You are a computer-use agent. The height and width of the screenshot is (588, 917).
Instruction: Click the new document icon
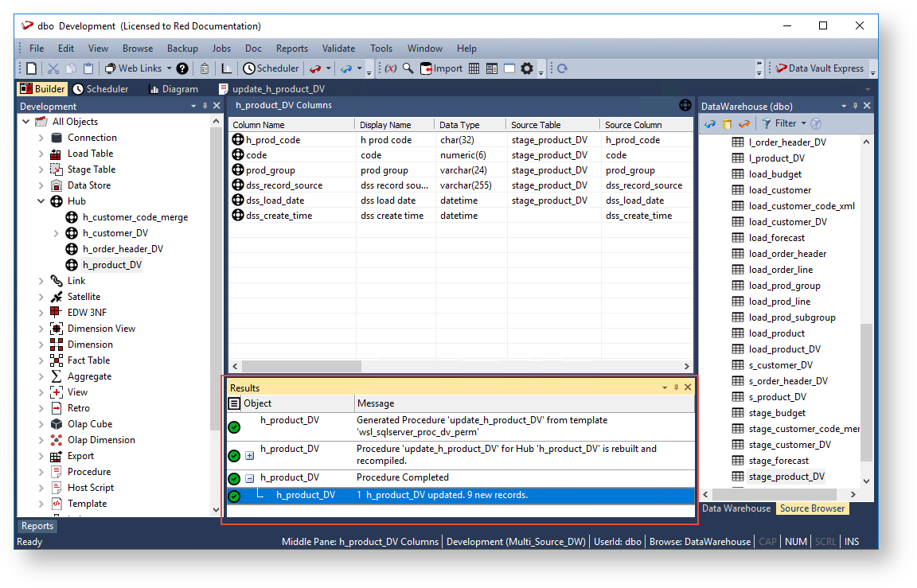point(32,68)
